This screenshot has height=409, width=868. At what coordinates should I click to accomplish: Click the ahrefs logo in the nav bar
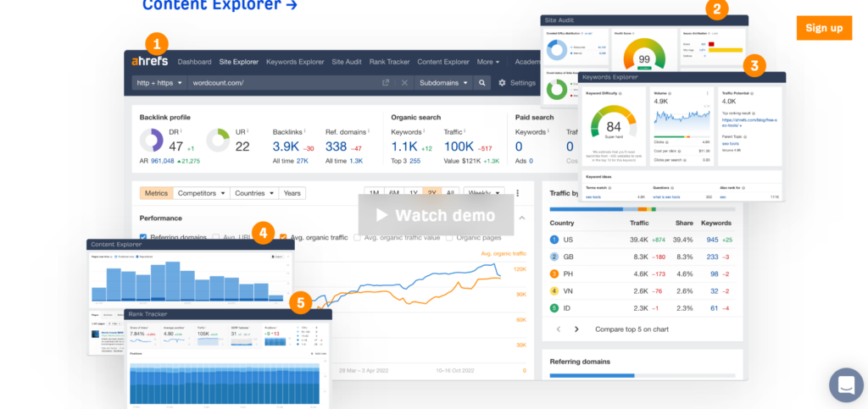coord(149,61)
